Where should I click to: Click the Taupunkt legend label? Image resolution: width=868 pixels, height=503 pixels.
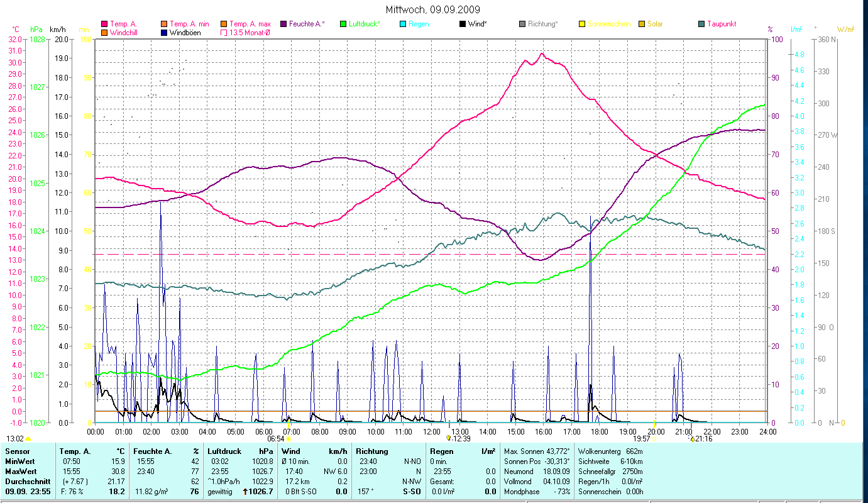pos(721,24)
